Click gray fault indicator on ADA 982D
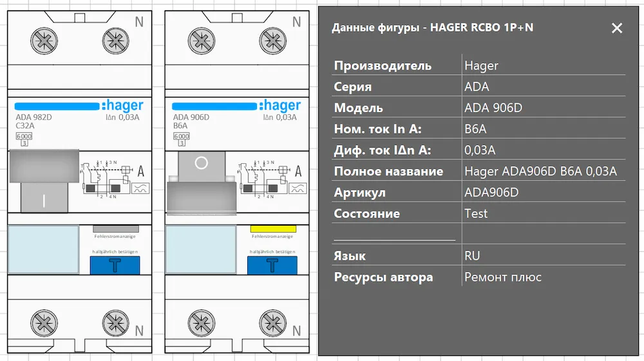The width and height of the screenshot is (644, 361). 116,229
